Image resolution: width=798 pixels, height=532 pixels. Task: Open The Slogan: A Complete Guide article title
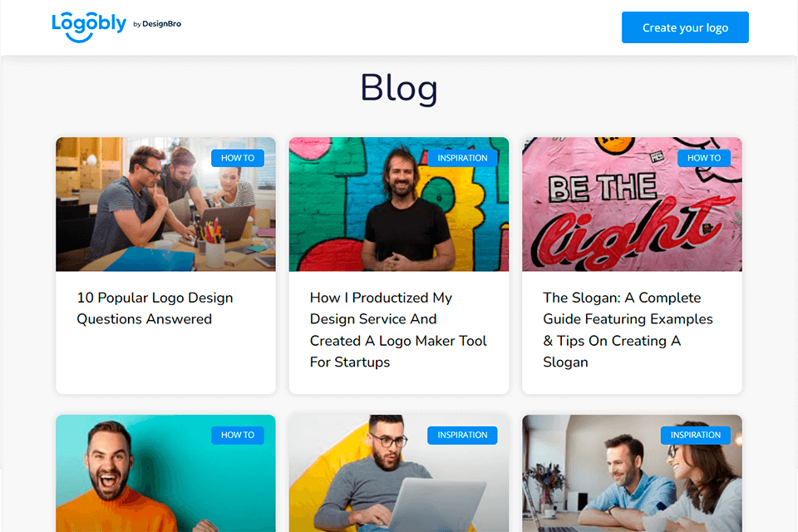pyautogui.click(x=628, y=330)
